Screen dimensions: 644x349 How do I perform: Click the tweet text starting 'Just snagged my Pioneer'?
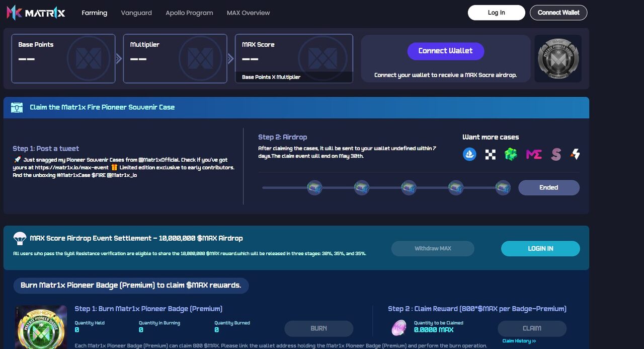tap(124, 167)
